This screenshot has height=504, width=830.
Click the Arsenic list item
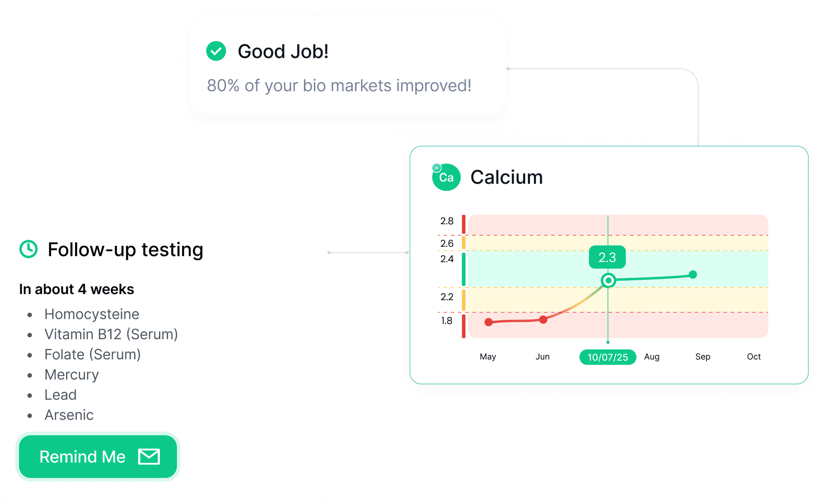coord(69,415)
